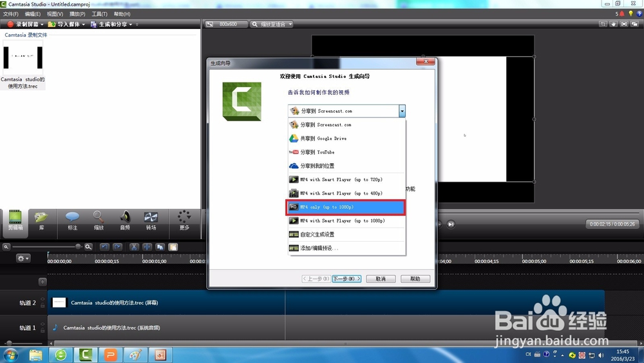Open the View menu
The height and width of the screenshot is (363, 644).
click(x=55, y=14)
